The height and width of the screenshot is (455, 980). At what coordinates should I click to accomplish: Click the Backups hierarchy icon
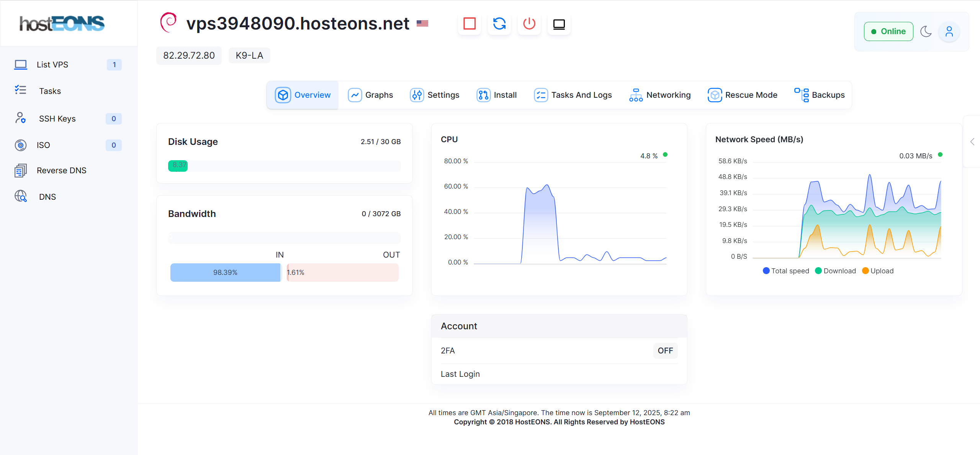(x=802, y=95)
